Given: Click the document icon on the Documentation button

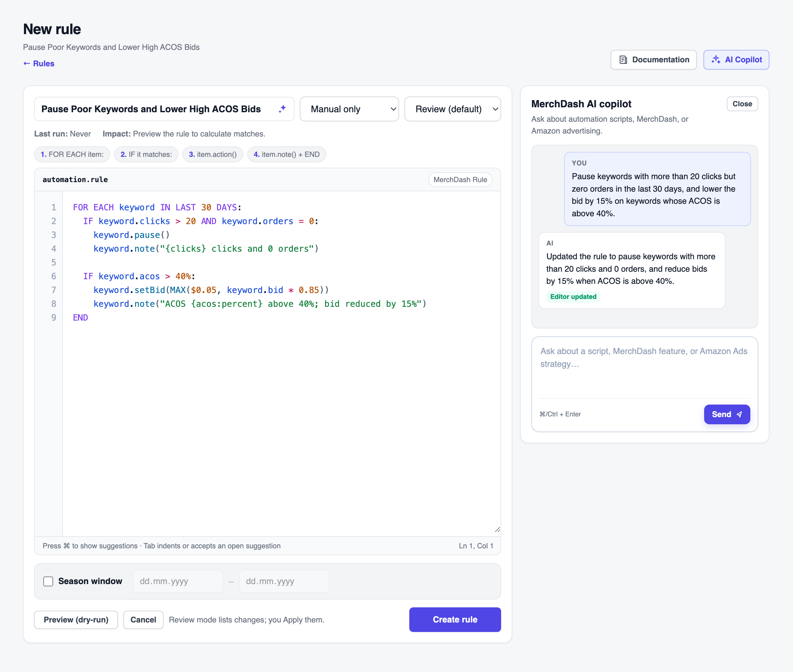Looking at the screenshot, I should 623,60.
